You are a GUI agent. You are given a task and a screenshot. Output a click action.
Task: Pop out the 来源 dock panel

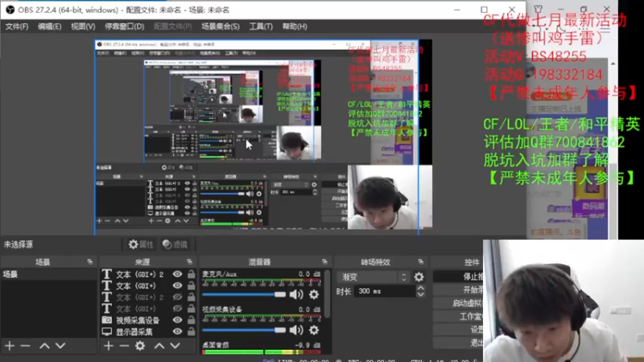click(189, 262)
